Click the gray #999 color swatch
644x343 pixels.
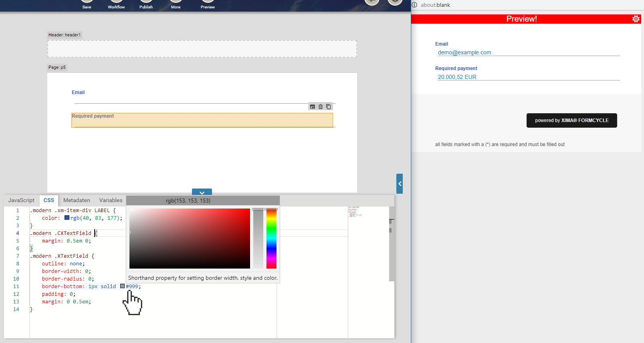click(x=123, y=286)
